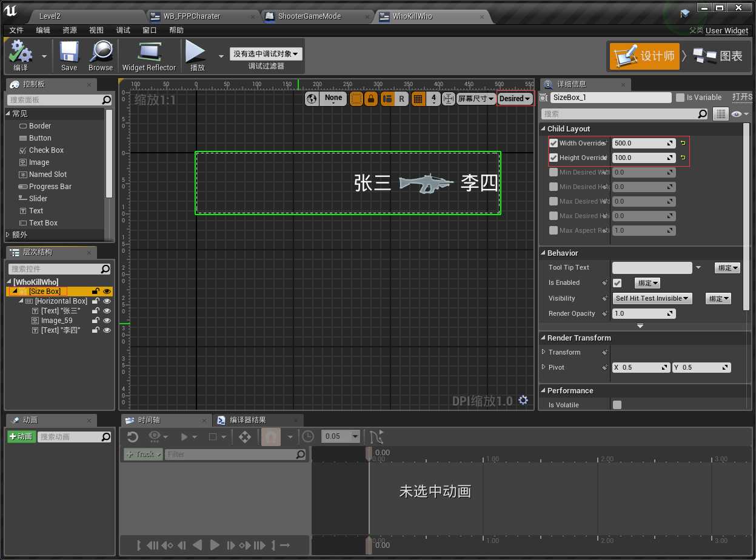The image size is (756, 560).
Task: Click the timeline curve editor icon
Action: coord(376,436)
